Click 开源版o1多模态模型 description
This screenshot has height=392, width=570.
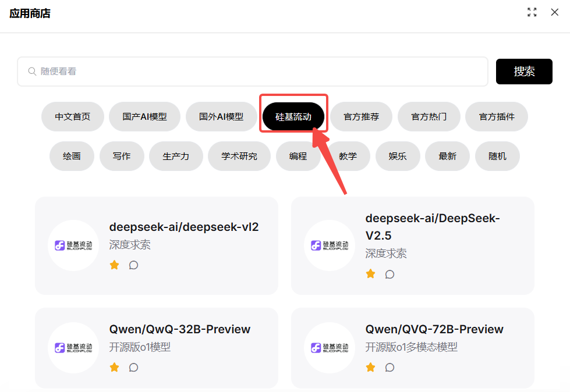coord(412,347)
